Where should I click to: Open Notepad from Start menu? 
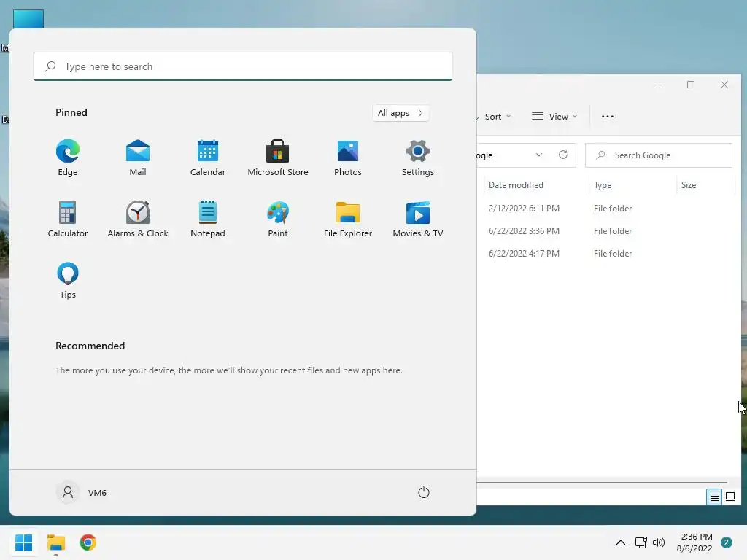click(x=208, y=219)
